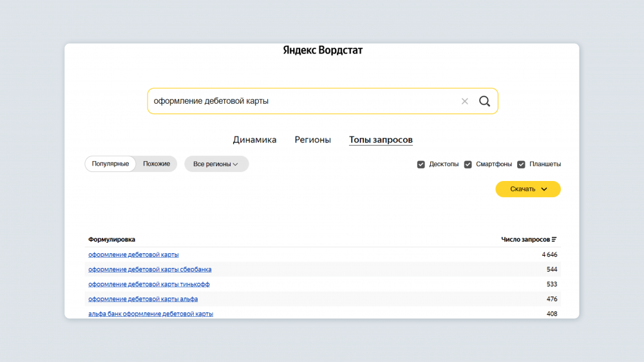Open the Все регионы dropdown

(216, 164)
